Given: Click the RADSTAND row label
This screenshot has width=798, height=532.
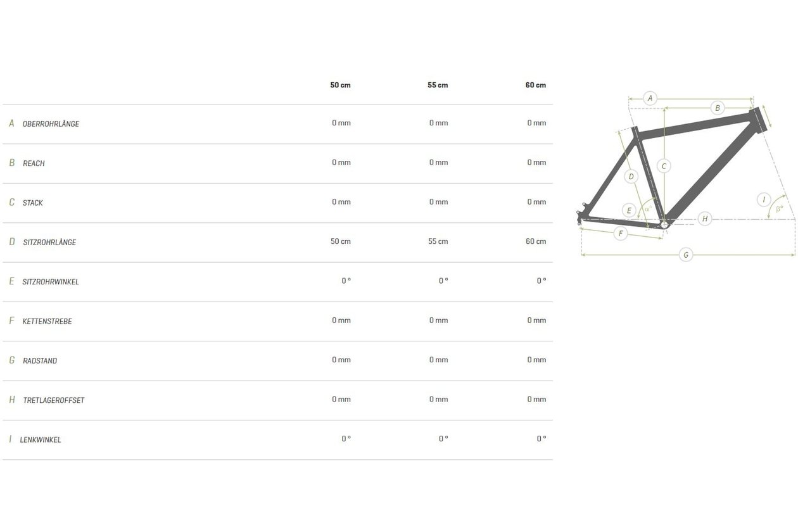Looking at the screenshot, I should 40,360.
